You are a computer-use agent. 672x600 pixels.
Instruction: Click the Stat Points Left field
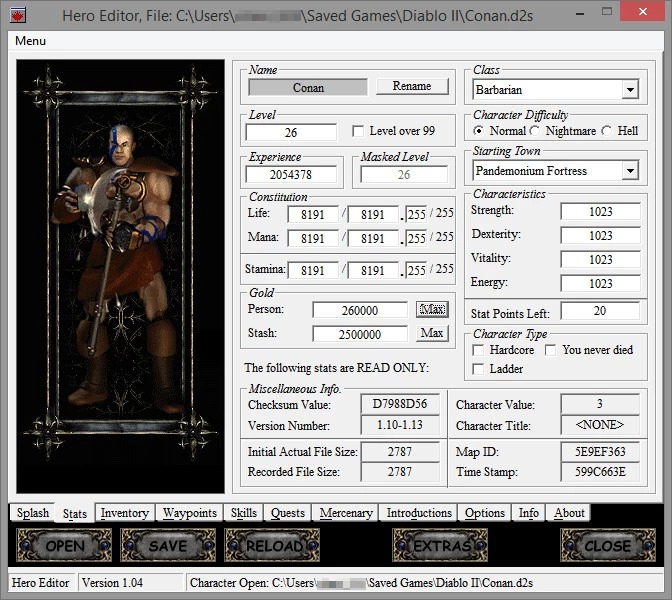[x=600, y=311]
